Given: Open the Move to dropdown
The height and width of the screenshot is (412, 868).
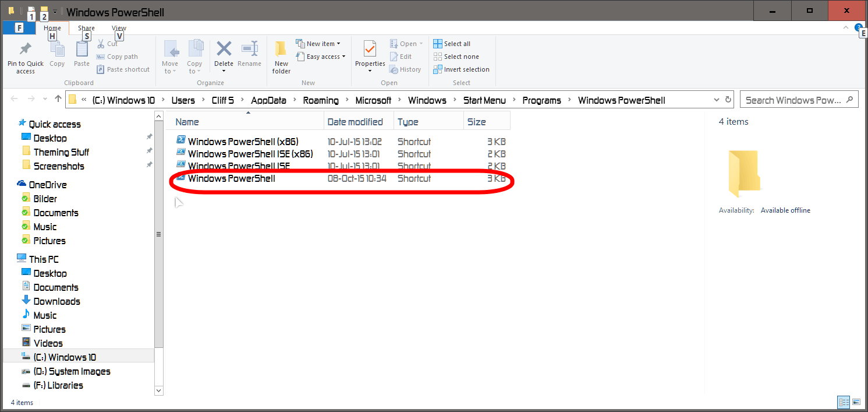Looking at the screenshot, I should click(x=170, y=57).
